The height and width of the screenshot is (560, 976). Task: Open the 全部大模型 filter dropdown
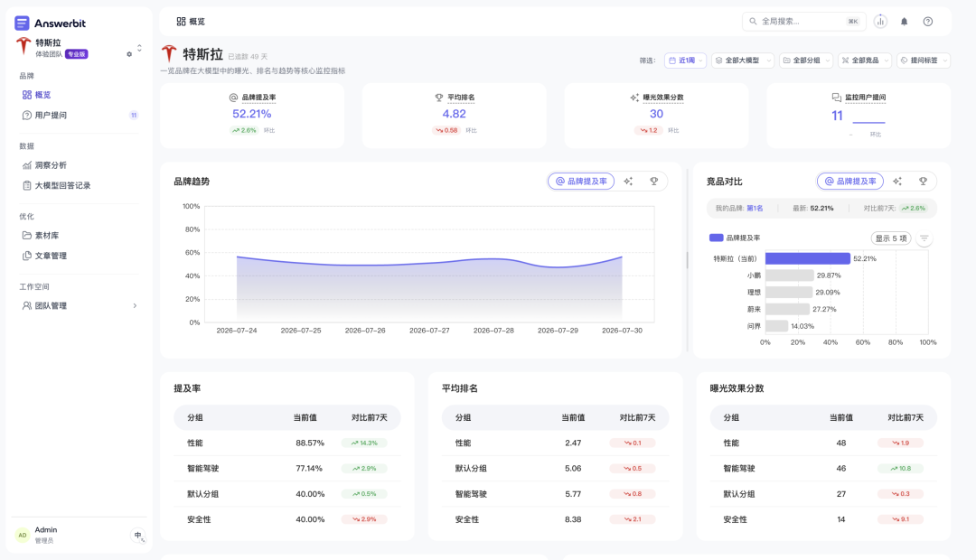pyautogui.click(x=743, y=61)
